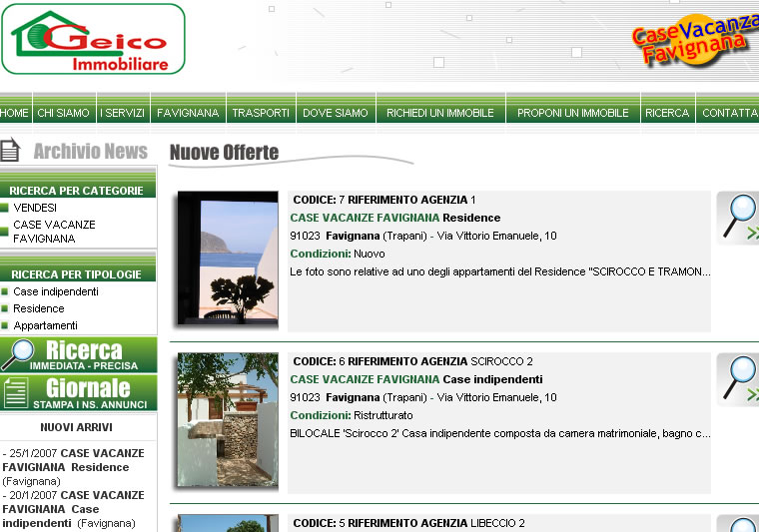Click the Giornale Stampa i ns. annunci banner
The height and width of the screenshot is (532, 759).
click(79, 392)
